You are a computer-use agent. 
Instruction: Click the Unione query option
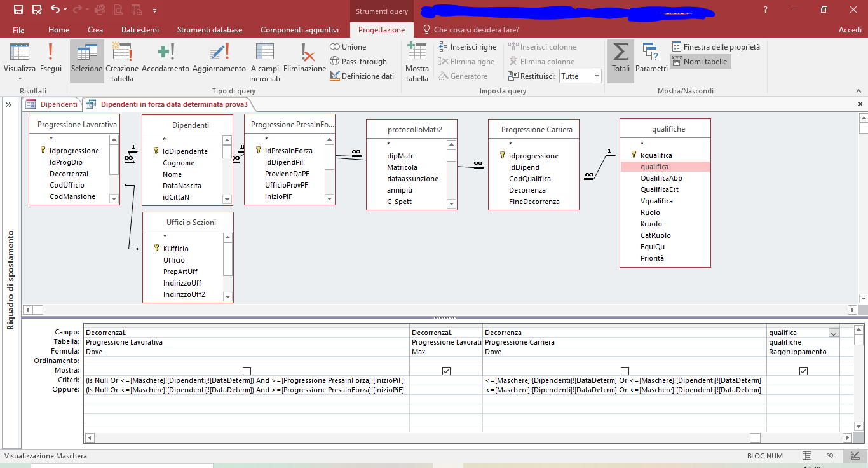point(348,47)
